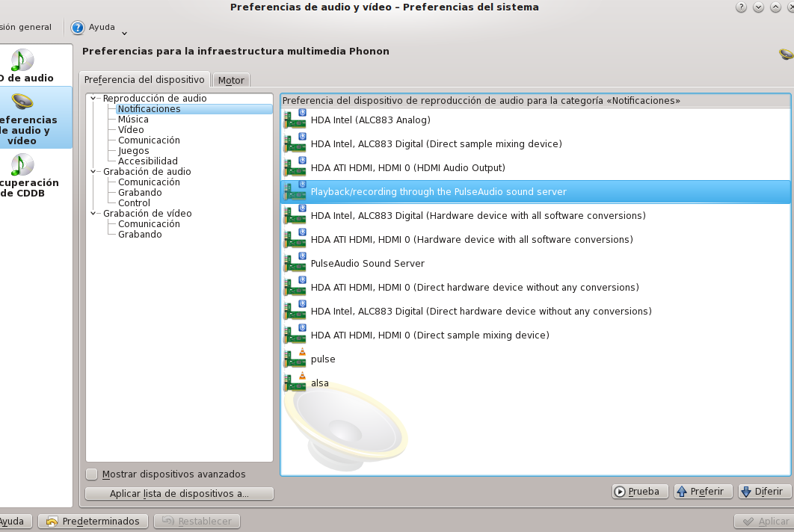This screenshot has width=794, height=532.
Task: Click the help question mark in the title bar
Action: coord(741,7)
